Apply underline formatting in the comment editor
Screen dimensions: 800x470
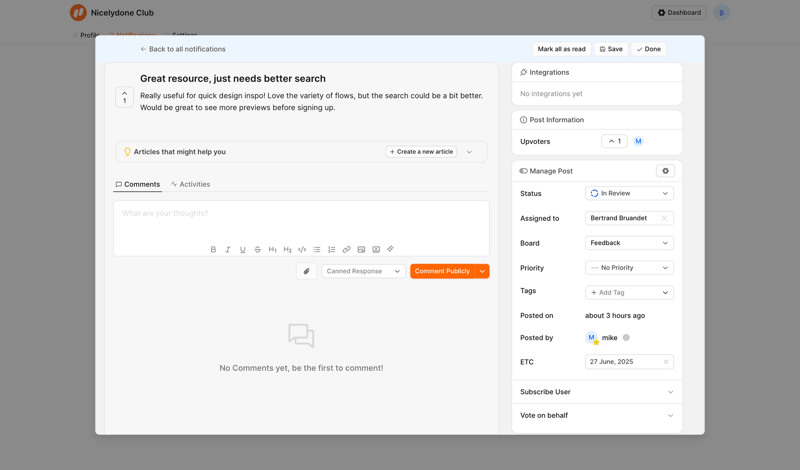point(243,250)
